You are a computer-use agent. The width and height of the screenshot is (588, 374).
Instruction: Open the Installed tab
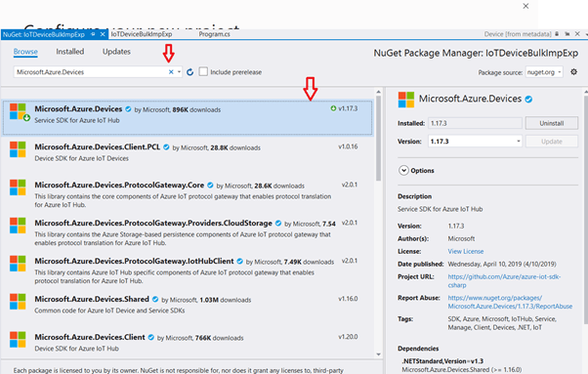click(x=70, y=52)
